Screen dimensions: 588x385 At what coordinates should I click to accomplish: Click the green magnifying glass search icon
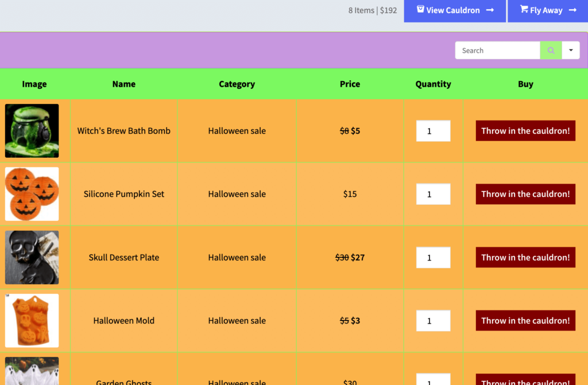(x=550, y=50)
